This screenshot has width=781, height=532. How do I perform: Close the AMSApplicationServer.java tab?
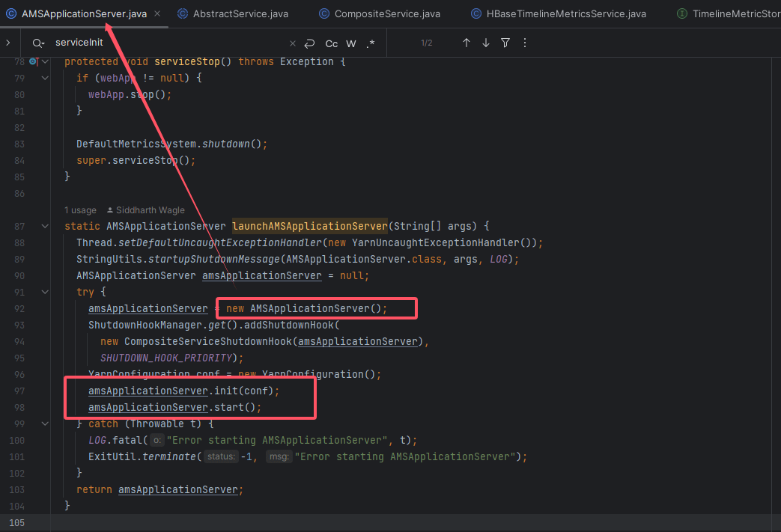(x=157, y=13)
